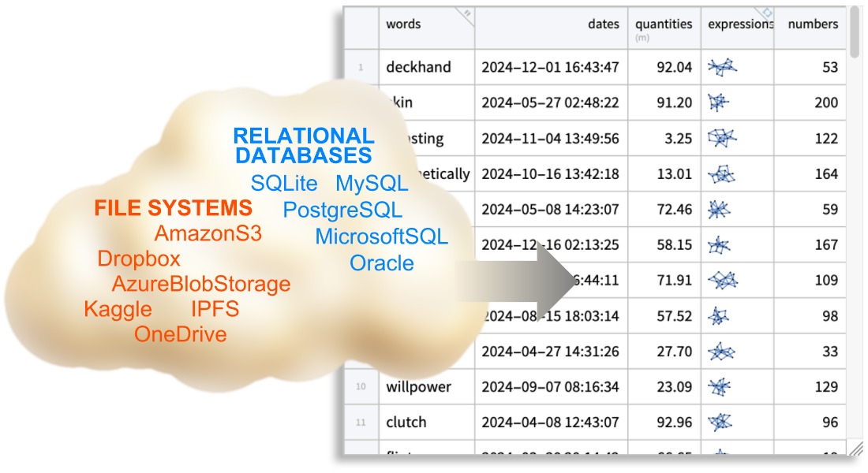This screenshot has height=473, width=868.
Task: Click the expressions column header
Action: tap(738, 24)
